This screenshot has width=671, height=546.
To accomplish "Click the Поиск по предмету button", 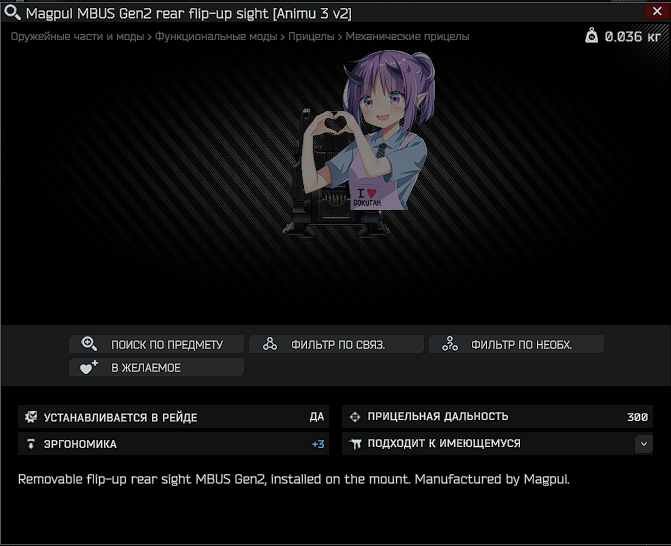I will click(157, 344).
